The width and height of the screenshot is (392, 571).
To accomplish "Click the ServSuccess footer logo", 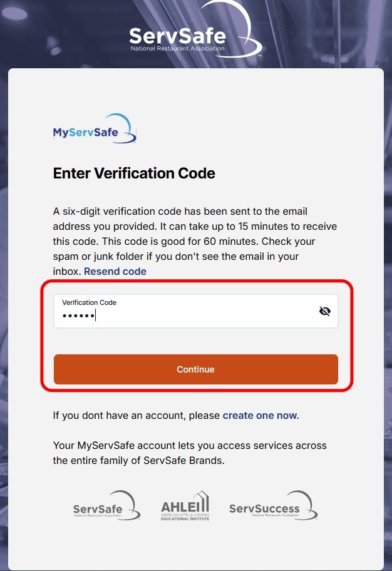I will click(273, 507).
